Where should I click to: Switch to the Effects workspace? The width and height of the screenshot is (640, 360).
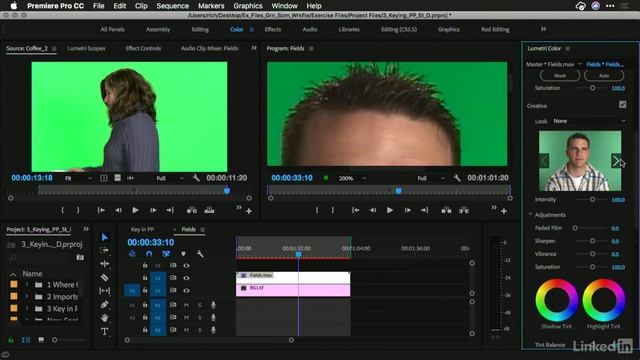click(273, 29)
